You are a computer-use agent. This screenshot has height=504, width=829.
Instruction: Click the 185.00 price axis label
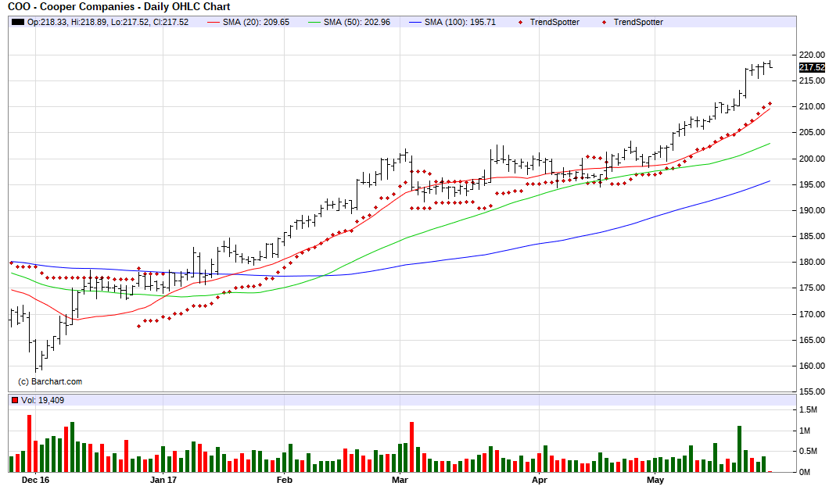point(812,236)
